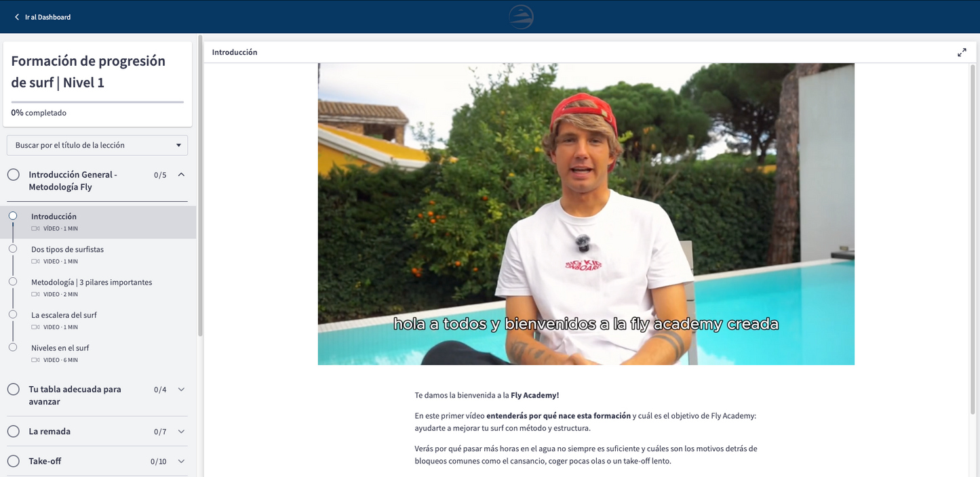The width and height of the screenshot is (980, 477).
Task: Open lesson Dos tipos de surfistas
Action: [x=98, y=255]
